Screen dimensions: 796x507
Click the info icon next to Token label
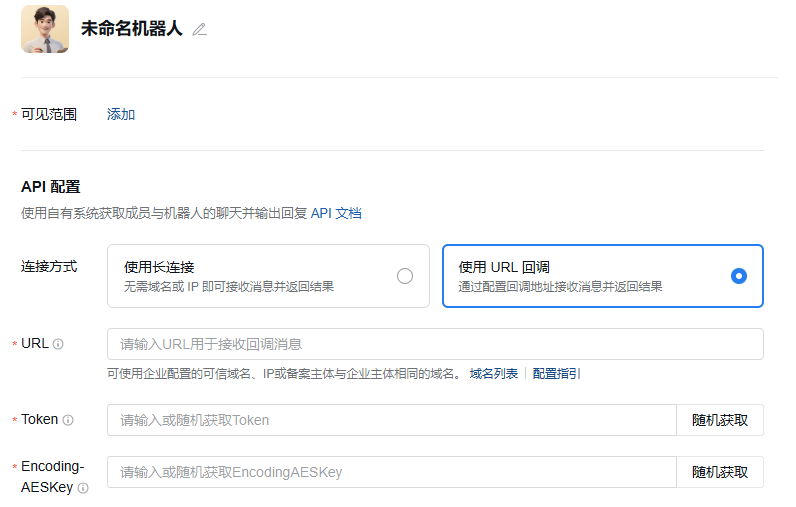[68, 420]
